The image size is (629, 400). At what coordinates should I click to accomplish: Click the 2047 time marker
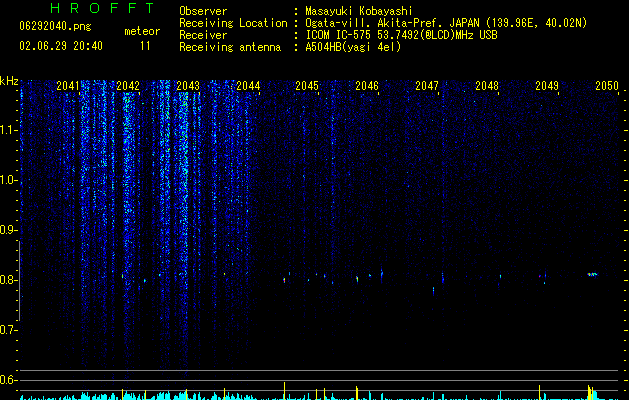pyautogui.click(x=427, y=86)
